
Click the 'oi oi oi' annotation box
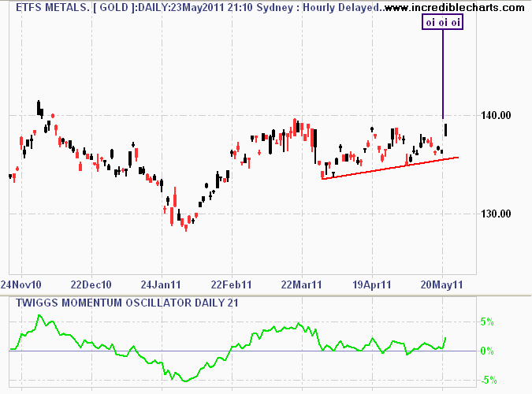(x=442, y=24)
